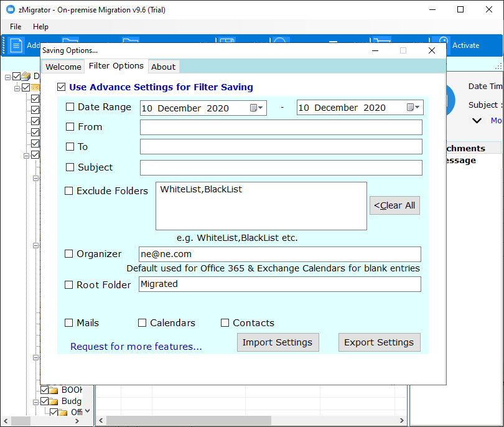Open the start date dropdown arrow
The height and width of the screenshot is (427, 504).
[261, 108]
